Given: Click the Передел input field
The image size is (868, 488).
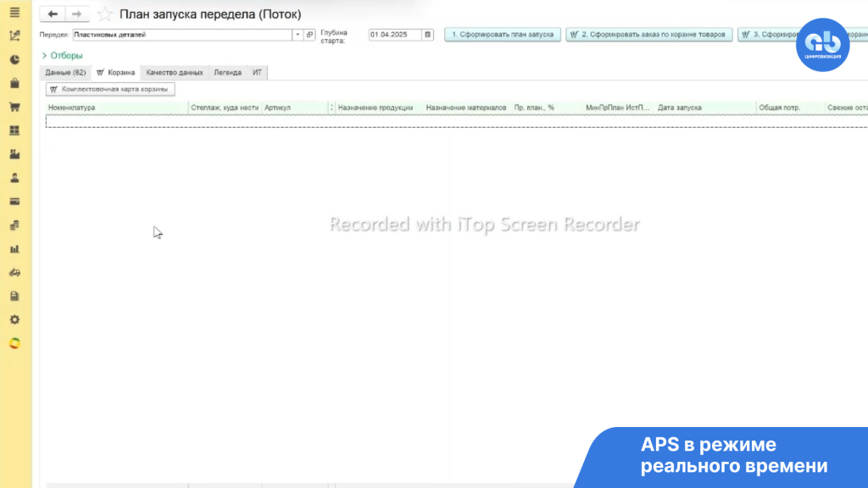Looking at the screenshot, I should [182, 34].
